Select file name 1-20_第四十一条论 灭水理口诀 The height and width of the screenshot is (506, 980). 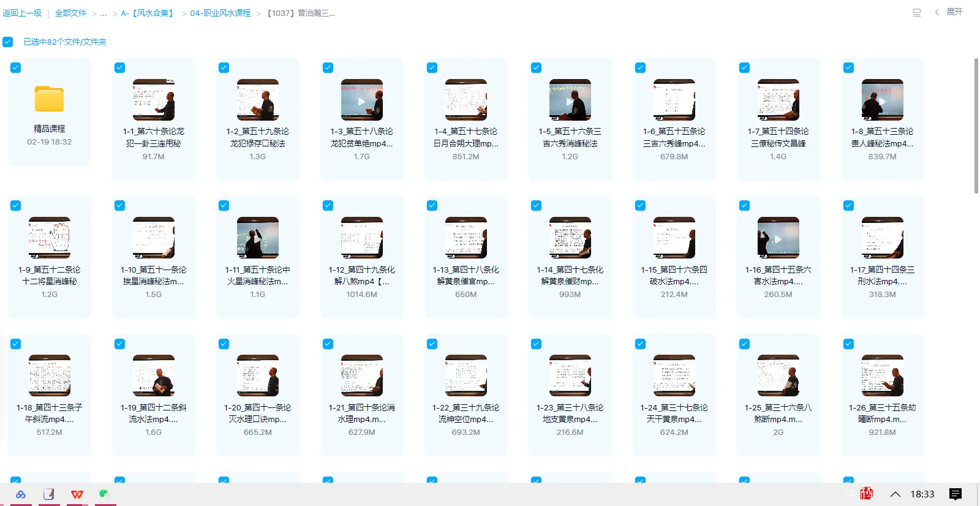point(258,413)
